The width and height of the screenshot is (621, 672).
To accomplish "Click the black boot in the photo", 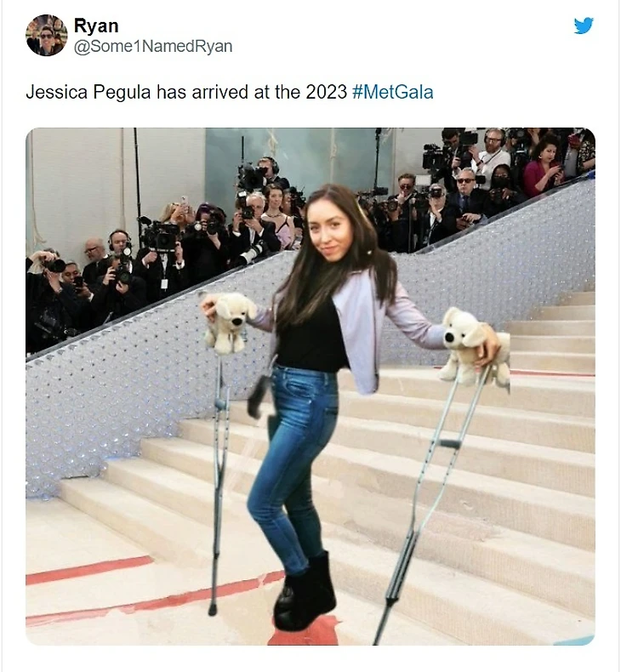I will click(305, 592).
